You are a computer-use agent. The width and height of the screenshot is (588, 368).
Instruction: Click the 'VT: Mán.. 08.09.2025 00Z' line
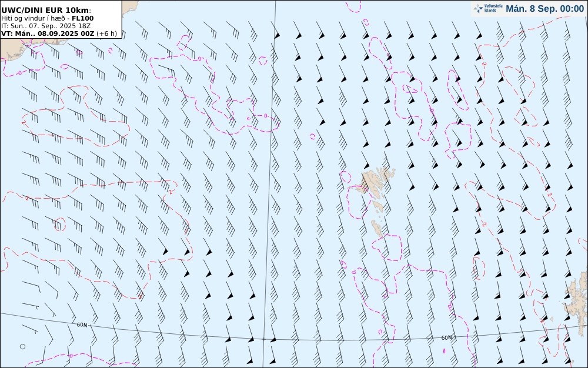pyautogui.click(x=59, y=34)
